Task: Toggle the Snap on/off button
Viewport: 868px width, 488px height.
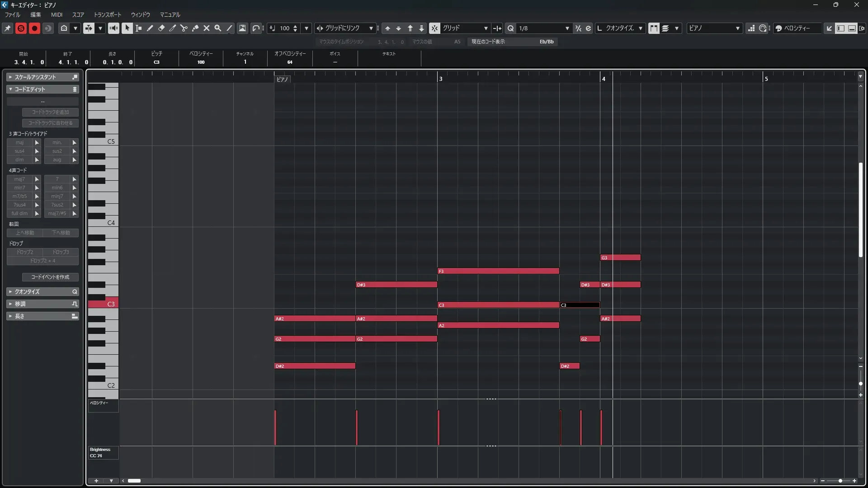Action: pyautogui.click(x=434, y=28)
